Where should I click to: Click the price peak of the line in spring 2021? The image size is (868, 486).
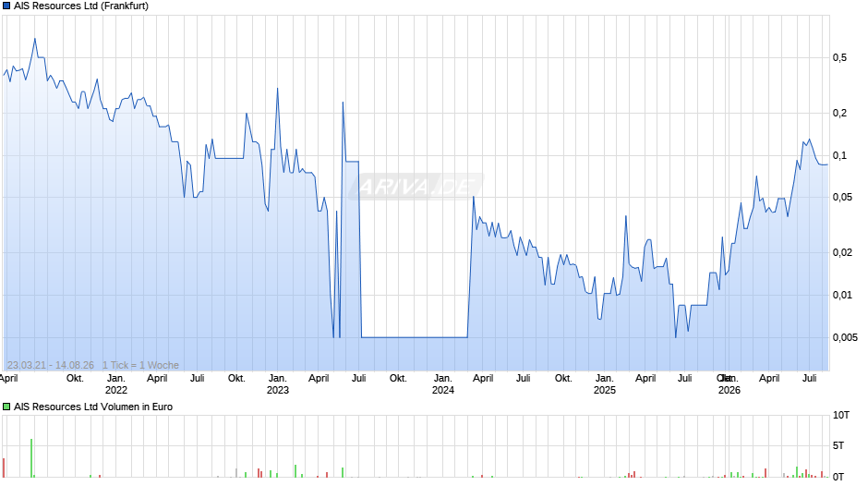point(35,39)
